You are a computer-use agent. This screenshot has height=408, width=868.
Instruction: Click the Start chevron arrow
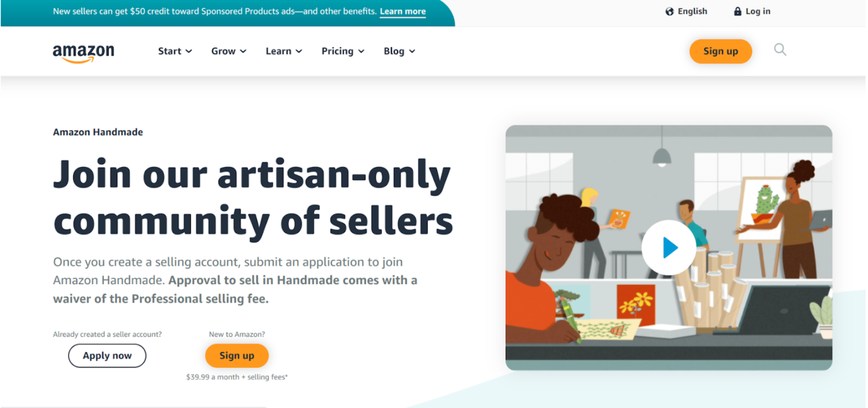pos(189,51)
